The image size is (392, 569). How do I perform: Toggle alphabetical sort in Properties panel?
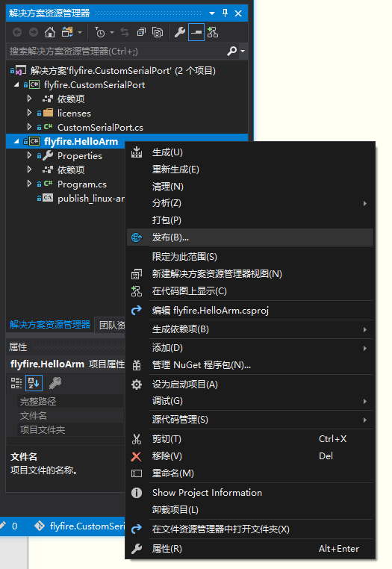[x=34, y=383]
